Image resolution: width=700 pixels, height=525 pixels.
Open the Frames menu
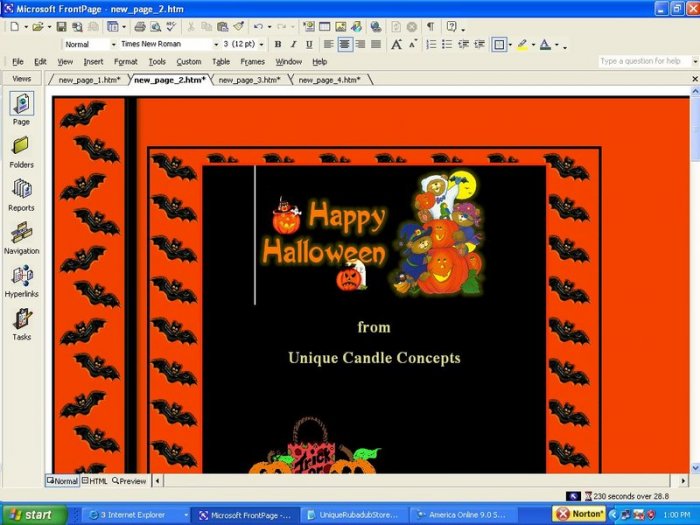[x=253, y=62]
